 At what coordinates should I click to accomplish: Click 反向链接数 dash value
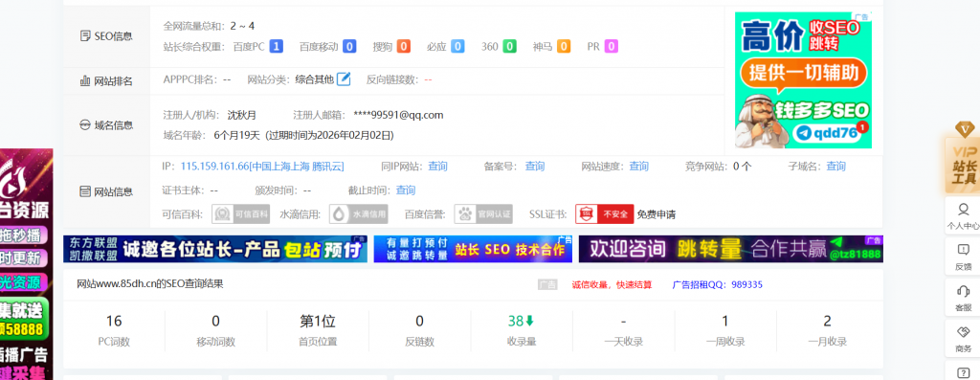click(428, 79)
